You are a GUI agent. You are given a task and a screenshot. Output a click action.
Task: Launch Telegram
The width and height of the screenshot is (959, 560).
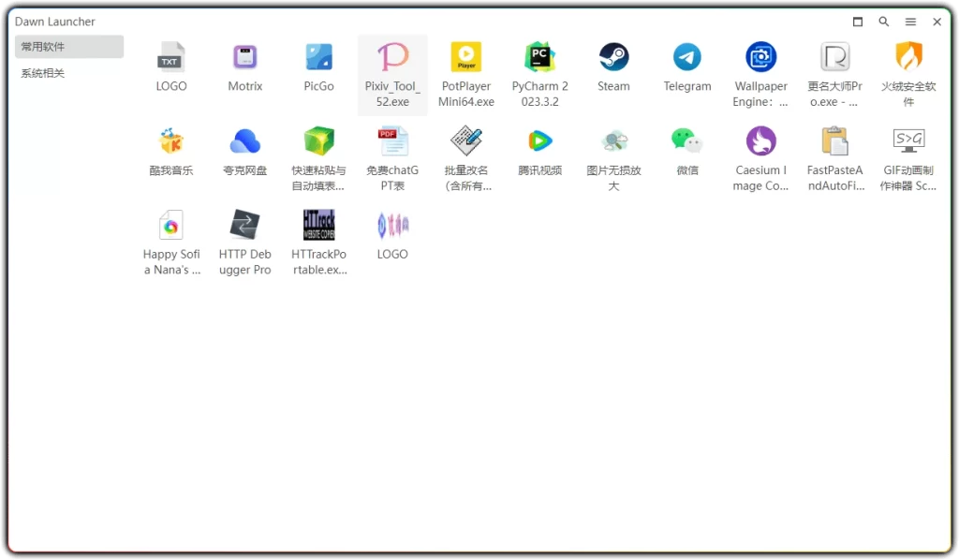click(687, 57)
